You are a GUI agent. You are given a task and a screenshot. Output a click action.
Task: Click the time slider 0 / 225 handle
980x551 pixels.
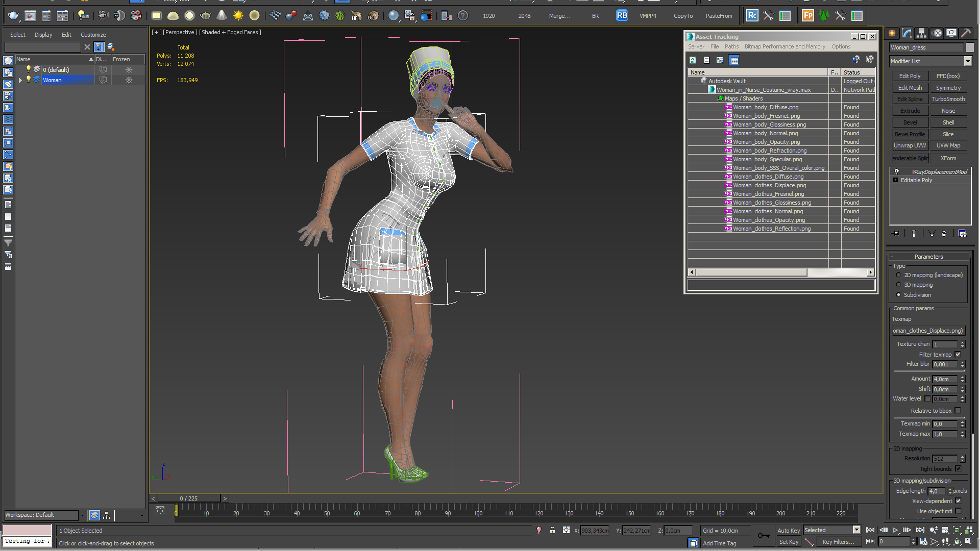point(188,498)
